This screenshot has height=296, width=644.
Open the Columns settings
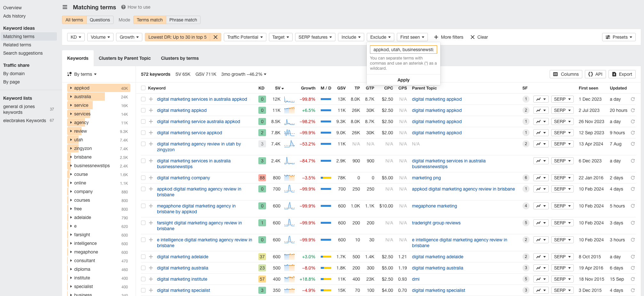566,74
